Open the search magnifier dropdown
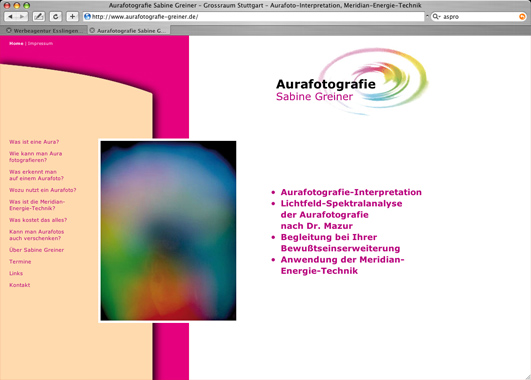The image size is (531, 380). click(437, 17)
